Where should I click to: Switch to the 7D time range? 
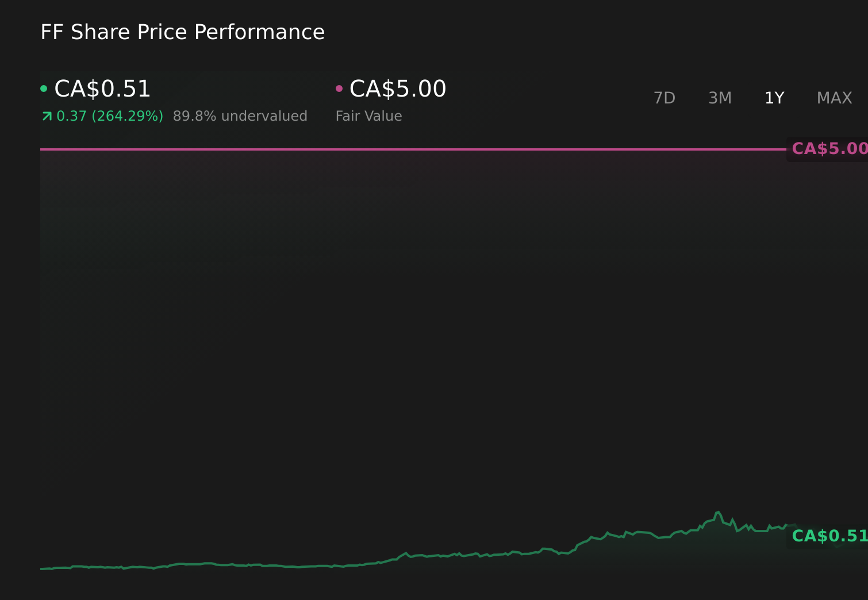point(665,98)
